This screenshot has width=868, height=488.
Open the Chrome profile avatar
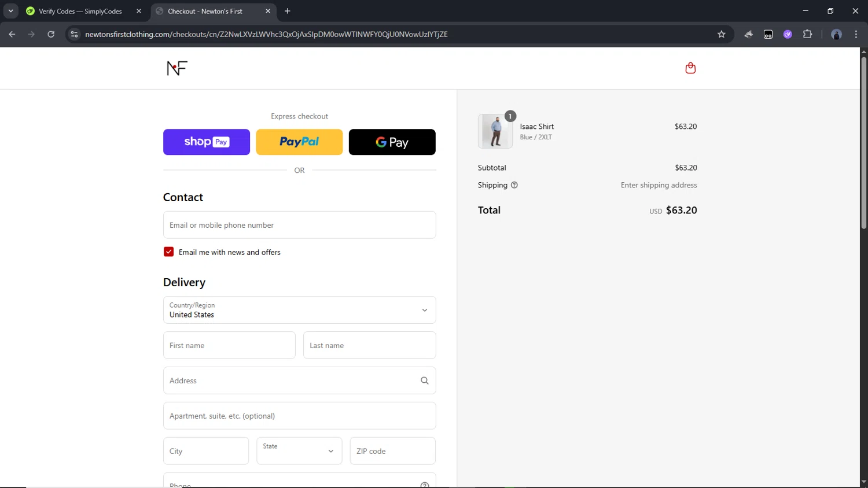836,34
